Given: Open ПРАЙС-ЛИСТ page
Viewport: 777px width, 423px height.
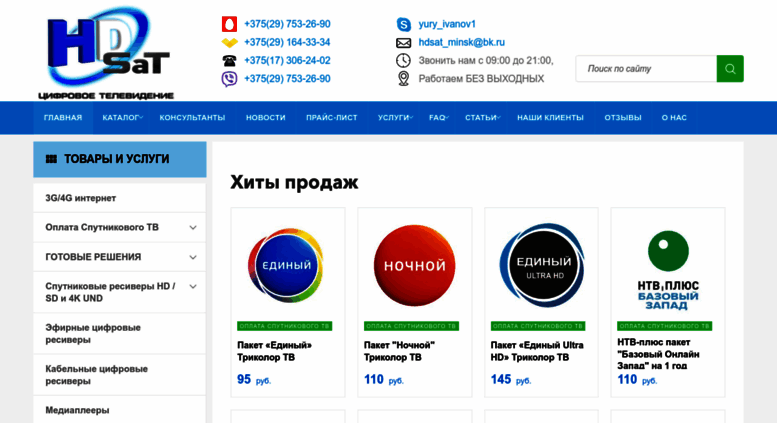Looking at the screenshot, I should pyautogui.click(x=332, y=118).
